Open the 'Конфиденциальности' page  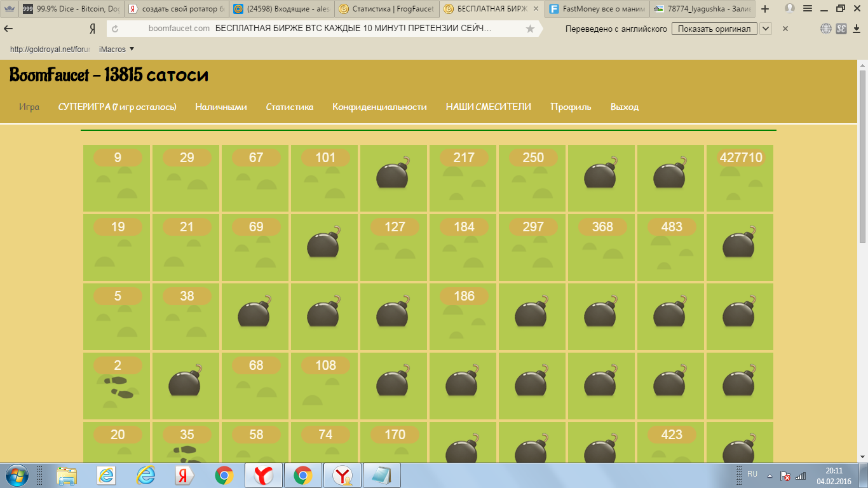379,107
